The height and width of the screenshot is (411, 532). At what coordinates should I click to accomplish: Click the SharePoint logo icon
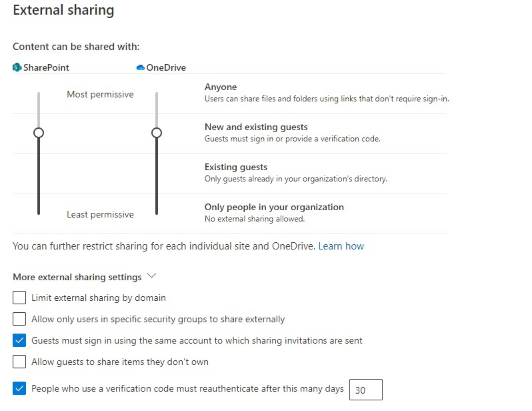click(x=17, y=67)
